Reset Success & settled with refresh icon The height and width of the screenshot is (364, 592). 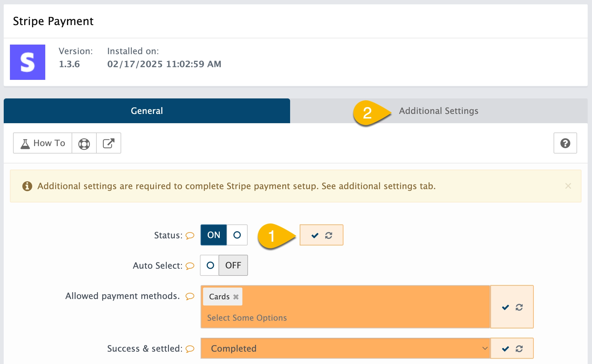tap(519, 349)
